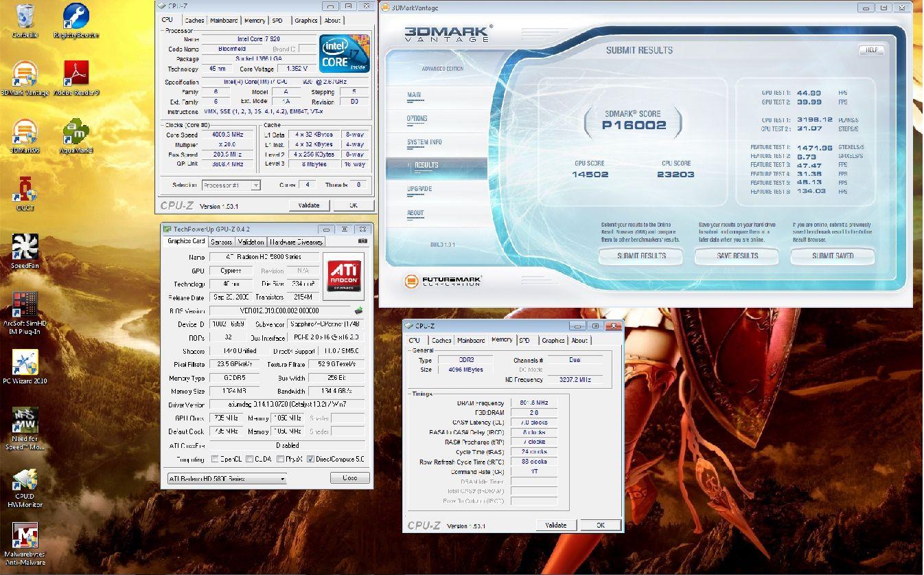Screen dimensions: 924x575
Task: Open SpeedFan desktop shortcut
Action: coord(25,251)
